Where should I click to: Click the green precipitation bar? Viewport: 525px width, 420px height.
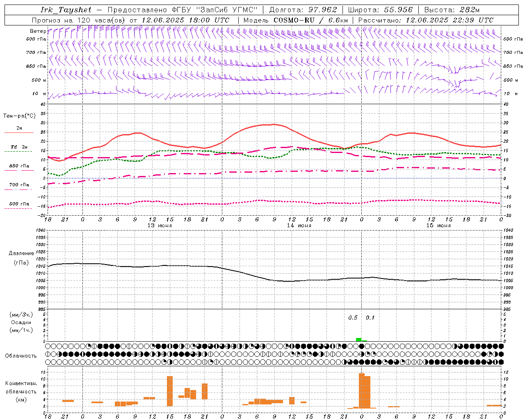click(359, 340)
